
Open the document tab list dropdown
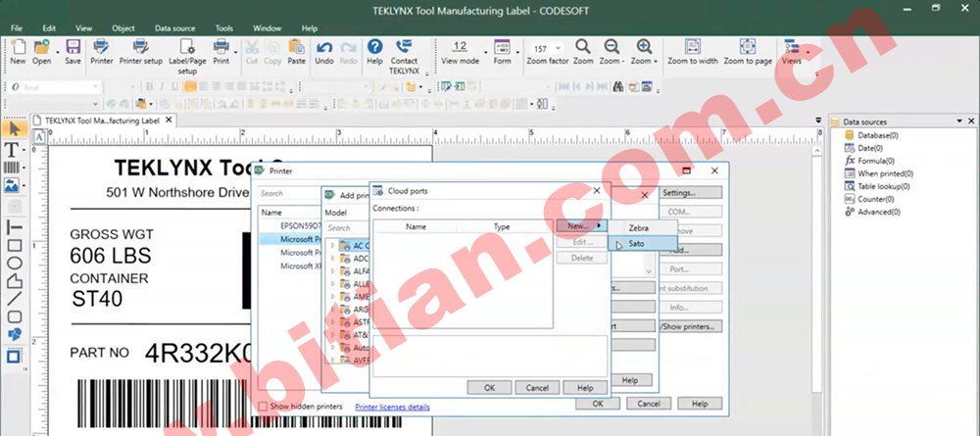(818, 120)
